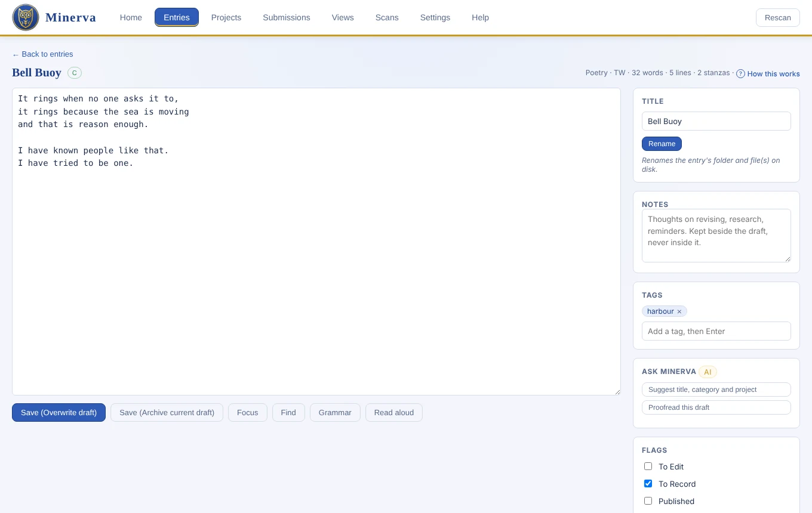
Task: Save by archiving the current draft
Action: coord(167,412)
